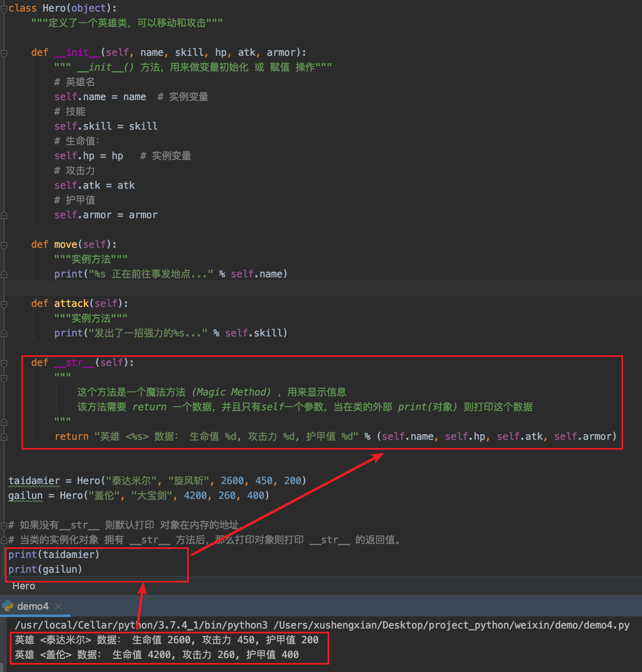Collapse the class Hero fold marker
This screenshot has width=642, height=672.
point(4,9)
